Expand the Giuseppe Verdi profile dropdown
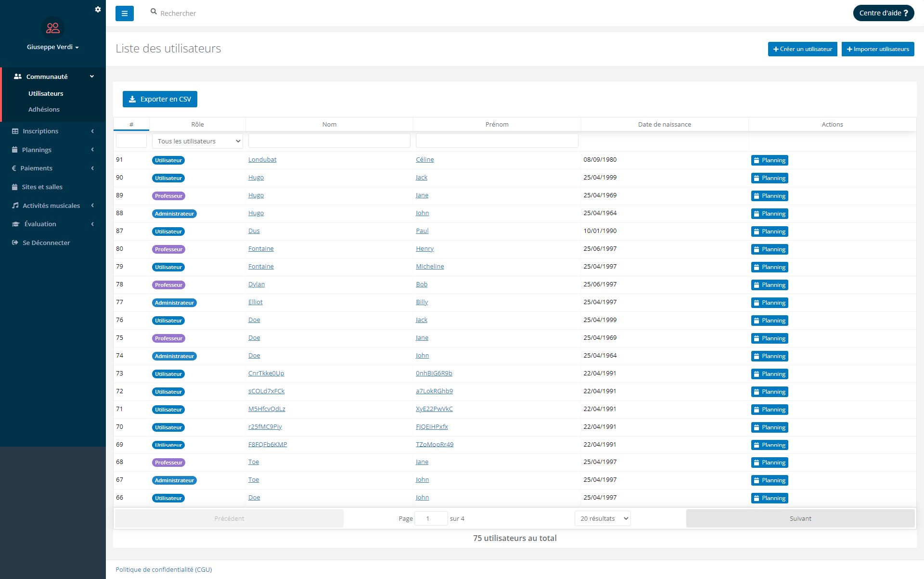Image resolution: width=924 pixels, height=579 pixels. (x=53, y=47)
